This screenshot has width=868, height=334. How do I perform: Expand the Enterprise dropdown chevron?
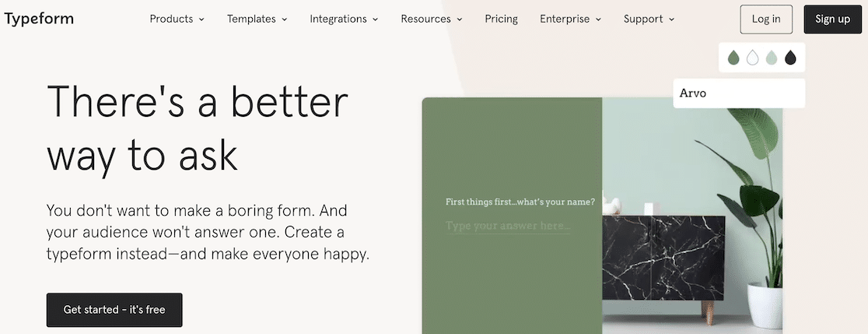click(598, 19)
